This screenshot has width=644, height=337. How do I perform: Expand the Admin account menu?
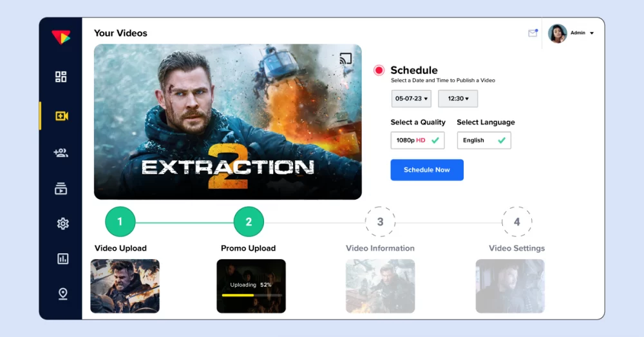(x=591, y=33)
